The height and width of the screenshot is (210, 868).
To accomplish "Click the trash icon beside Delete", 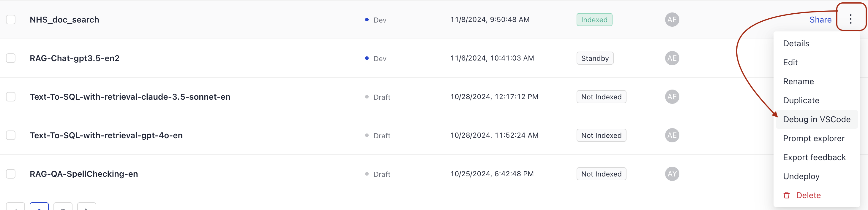I will pyautogui.click(x=786, y=195).
